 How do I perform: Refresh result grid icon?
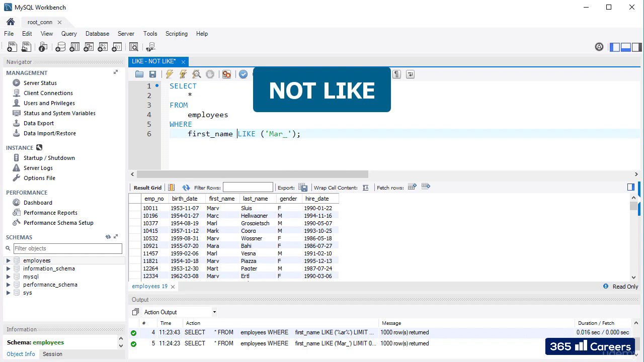186,188
